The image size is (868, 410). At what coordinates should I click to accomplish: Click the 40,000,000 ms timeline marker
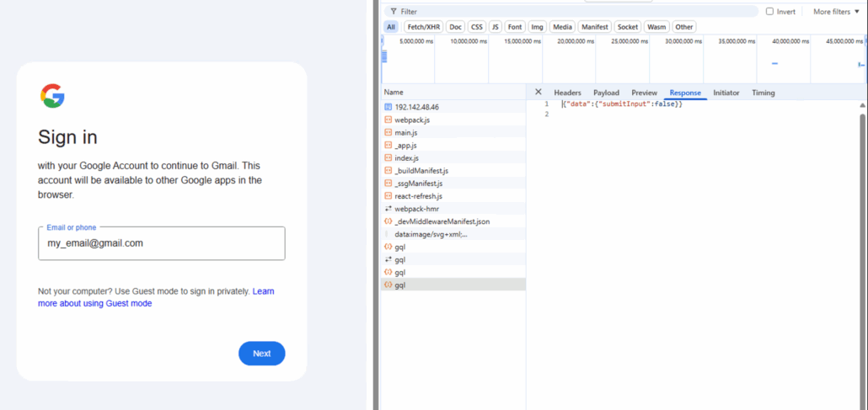(790, 41)
